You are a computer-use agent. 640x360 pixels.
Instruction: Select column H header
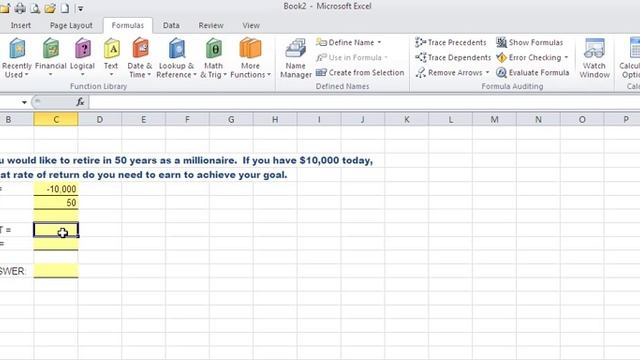point(275,120)
